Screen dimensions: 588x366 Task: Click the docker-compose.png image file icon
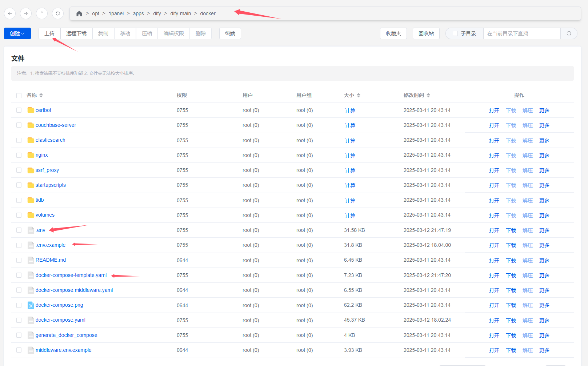tap(31, 305)
